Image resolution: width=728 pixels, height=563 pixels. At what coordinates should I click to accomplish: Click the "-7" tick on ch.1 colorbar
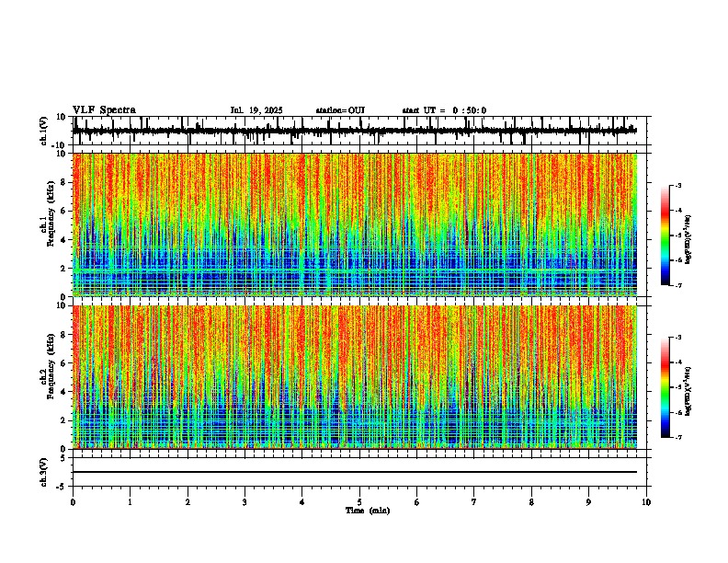677,285
